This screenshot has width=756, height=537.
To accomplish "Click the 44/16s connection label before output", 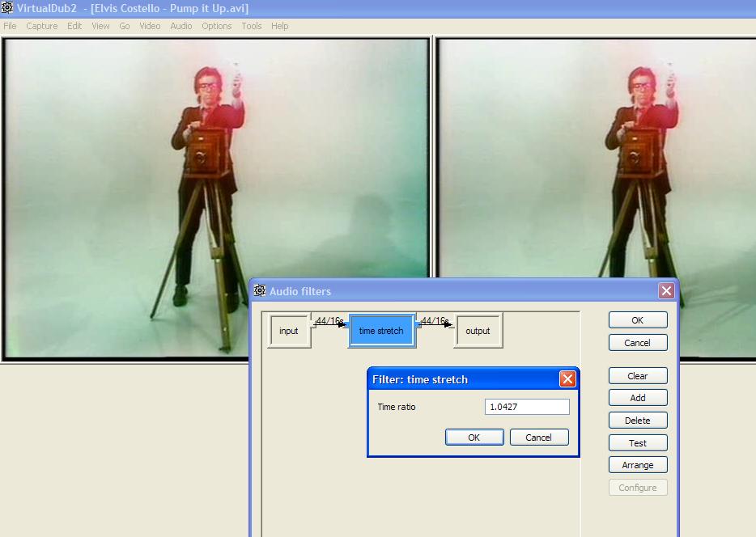I will pos(435,321).
